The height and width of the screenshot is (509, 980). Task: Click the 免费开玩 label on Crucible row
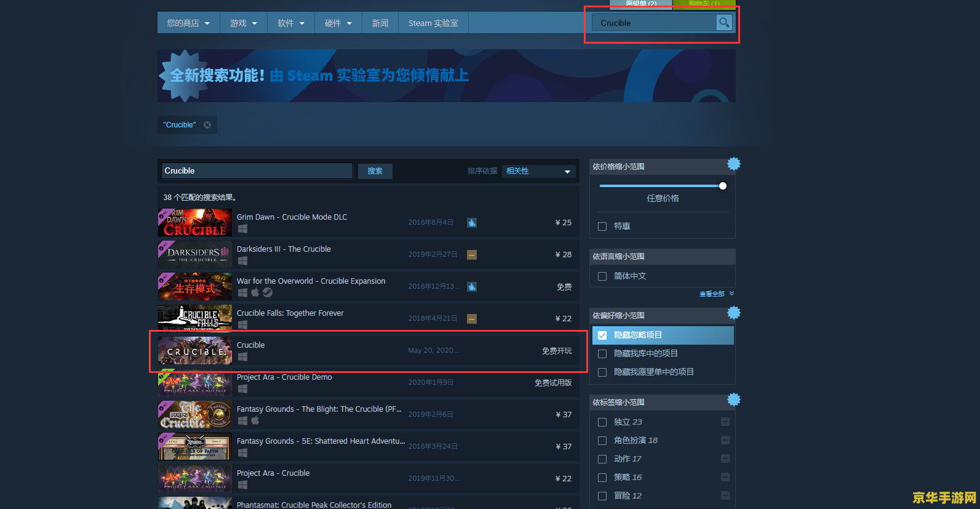(x=557, y=351)
